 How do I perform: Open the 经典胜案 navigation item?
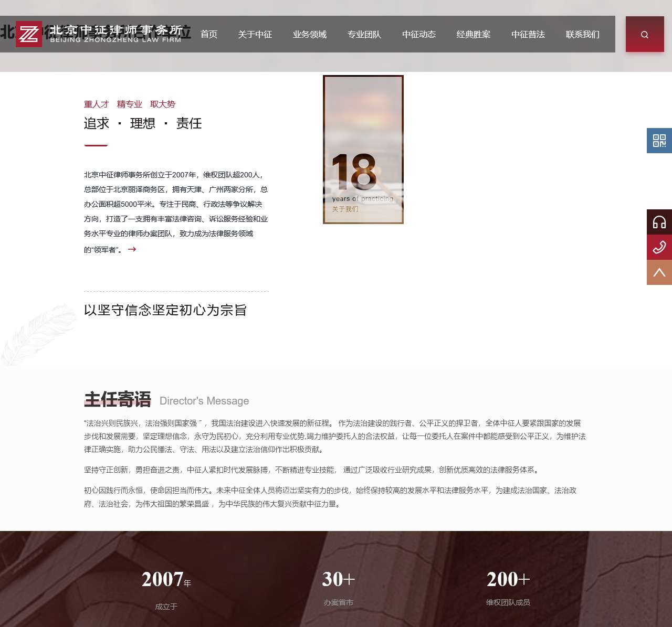(x=474, y=34)
